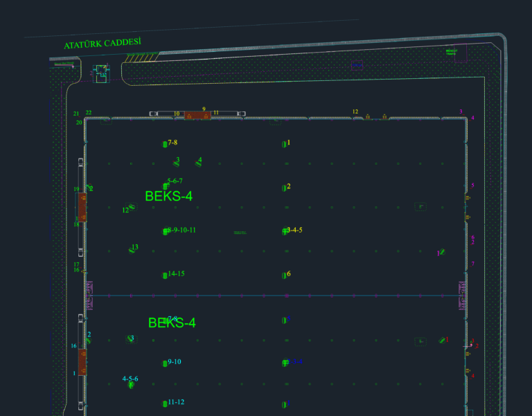Click the yellow number 6 label
This screenshot has width=532, height=416.
tap(288, 273)
